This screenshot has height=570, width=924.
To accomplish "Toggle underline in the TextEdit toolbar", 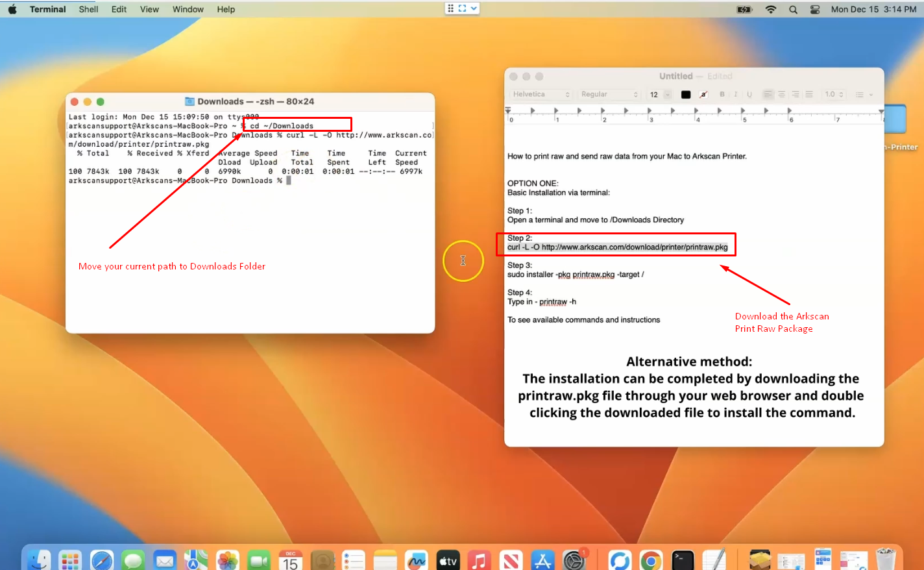I will pyautogui.click(x=749, y=94).
